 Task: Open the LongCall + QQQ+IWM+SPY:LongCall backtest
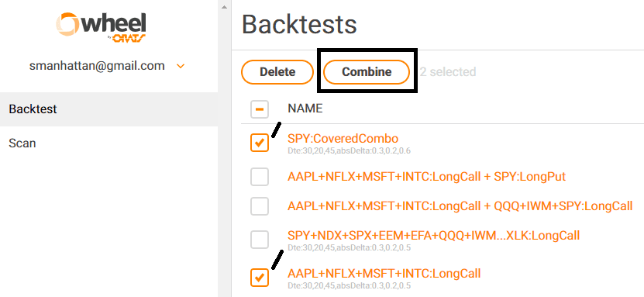(x=460, y=205)
